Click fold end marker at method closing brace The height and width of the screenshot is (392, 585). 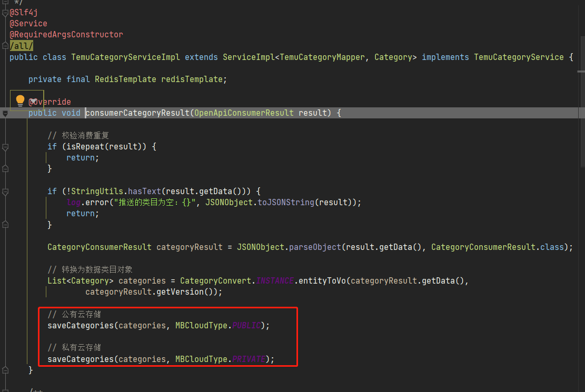5,370
